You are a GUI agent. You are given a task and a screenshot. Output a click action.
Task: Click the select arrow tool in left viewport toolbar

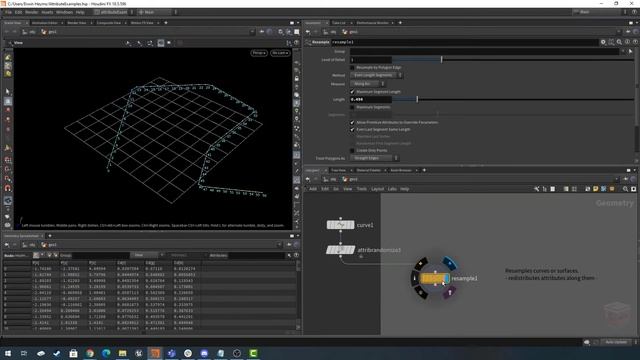8,91
